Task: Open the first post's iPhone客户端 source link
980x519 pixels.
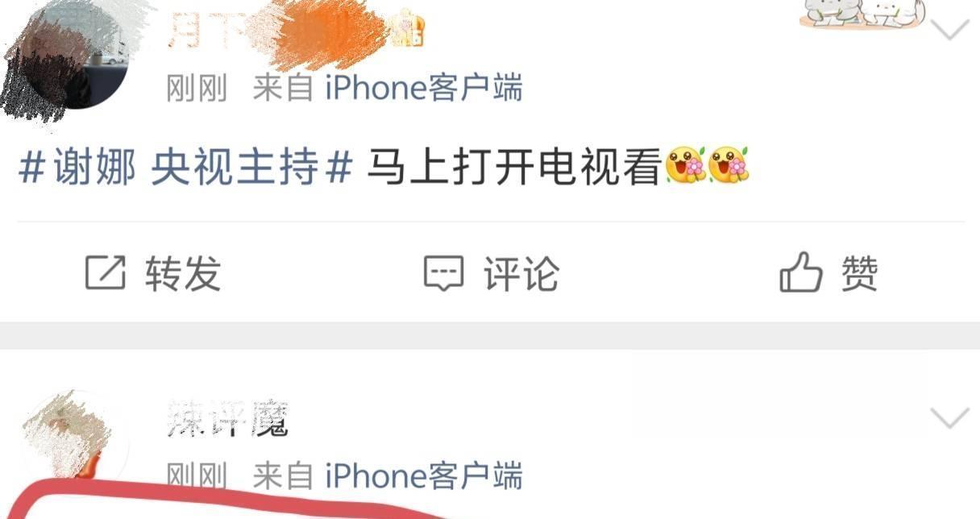Action: tap(424, 87)
